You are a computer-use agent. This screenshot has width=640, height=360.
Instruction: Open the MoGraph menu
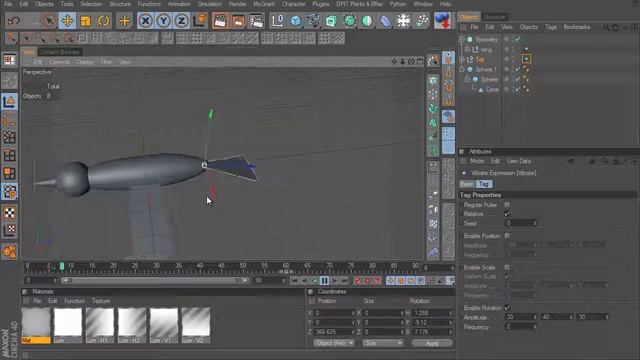tap(264, 4)
